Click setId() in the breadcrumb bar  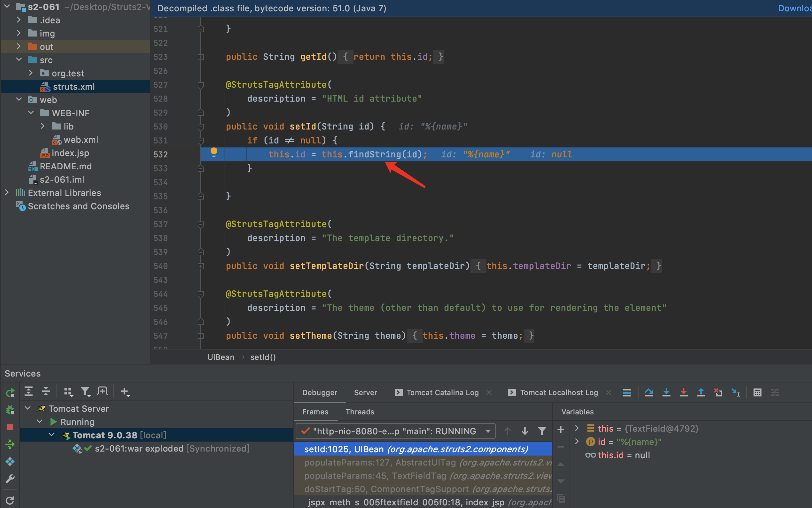263,357
